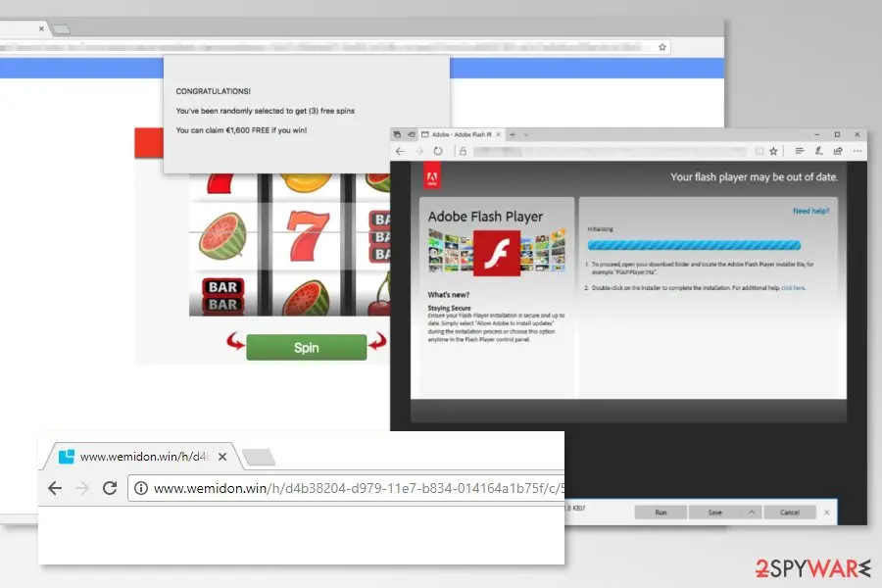Screen dimensions: 882x588
Task: Close the first Chrome tab at top
Action: click(x=41, y=28)
